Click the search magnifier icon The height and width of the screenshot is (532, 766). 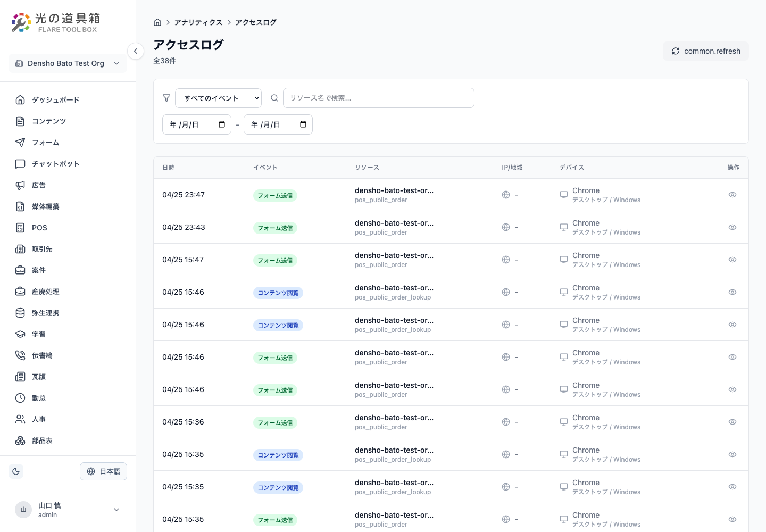(274, 98)
